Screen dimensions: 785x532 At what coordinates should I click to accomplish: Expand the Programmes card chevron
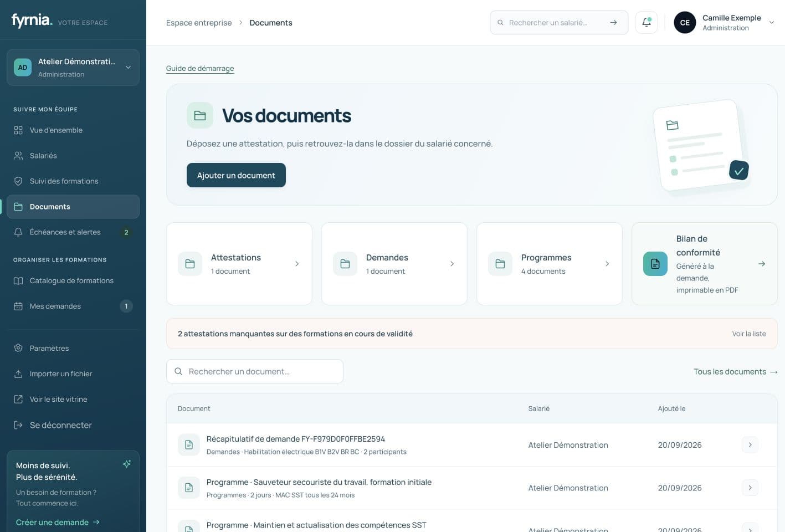click(607, 264)
